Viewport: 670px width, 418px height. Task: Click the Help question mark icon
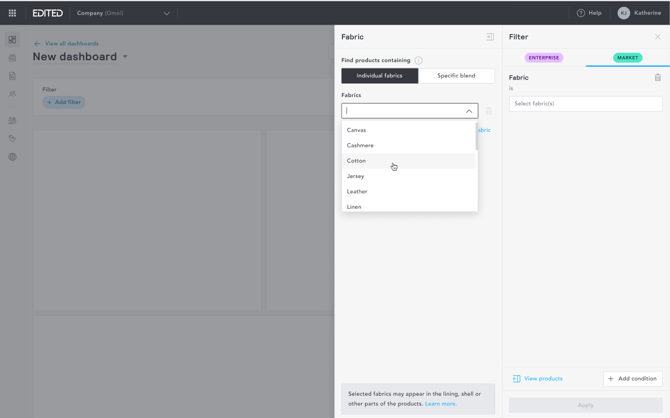(581, 13)
